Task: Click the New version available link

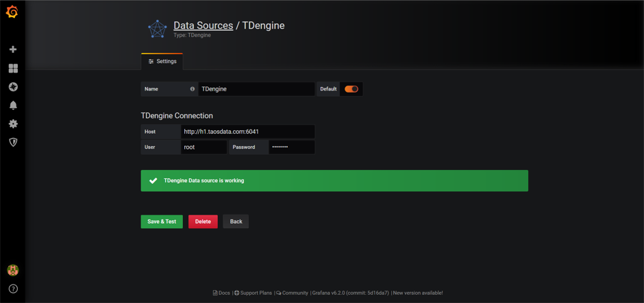Action: pyautogui.click(x=418, y=293)
